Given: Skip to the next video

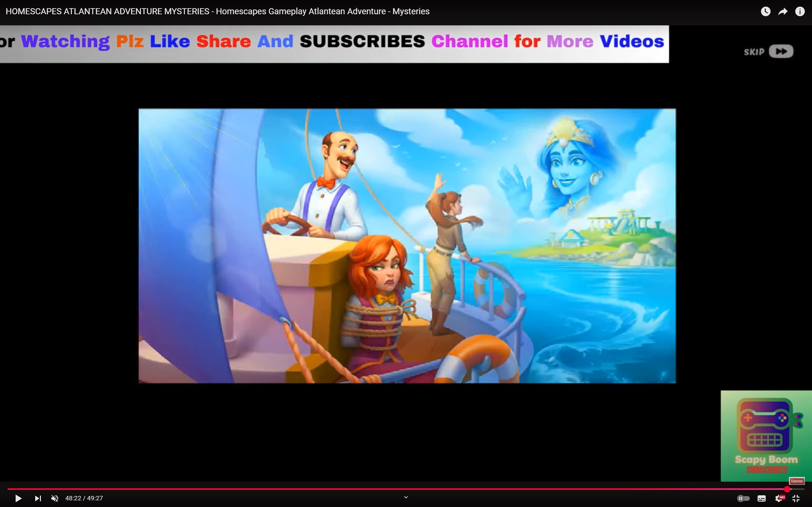Looking at the screenshot, I should click(38, 498).
